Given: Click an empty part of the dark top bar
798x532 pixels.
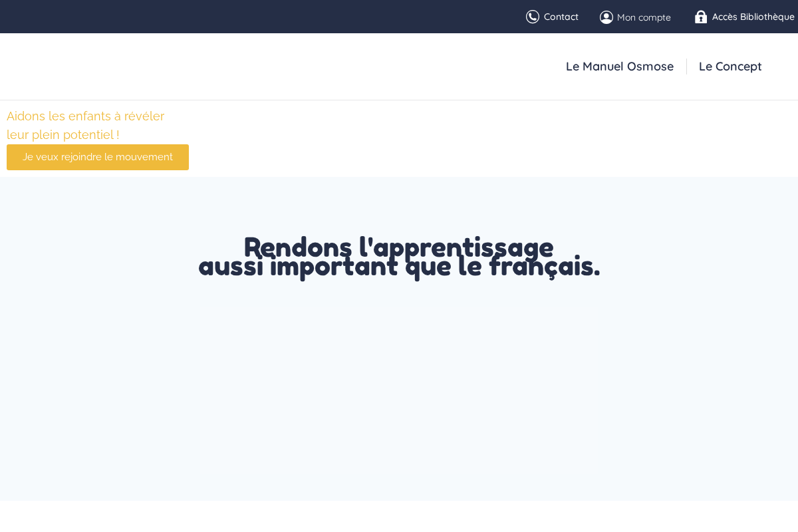Looking at the screenshot, I should tap(266, 17).
